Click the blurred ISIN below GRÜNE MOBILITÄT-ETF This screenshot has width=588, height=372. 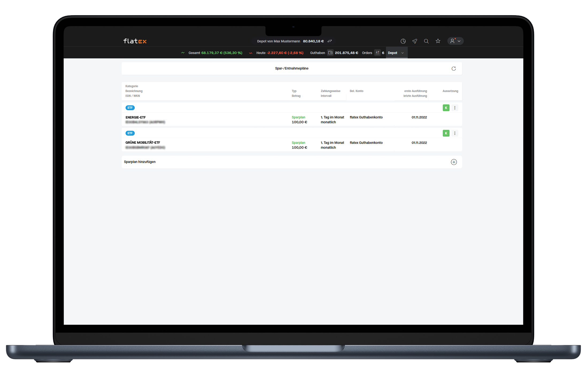(x=145, y=147)
